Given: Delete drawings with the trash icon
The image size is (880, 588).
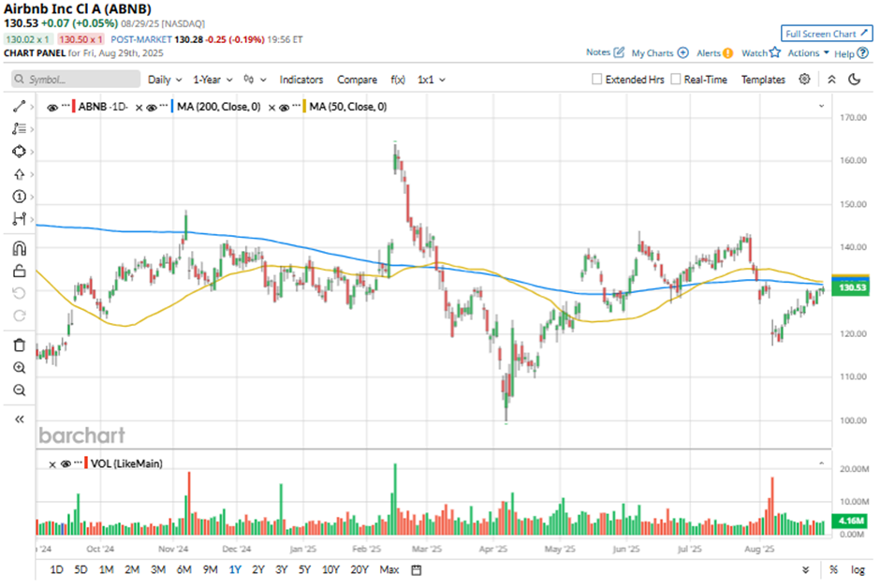Looking at the screenshot, I should 19,345.
